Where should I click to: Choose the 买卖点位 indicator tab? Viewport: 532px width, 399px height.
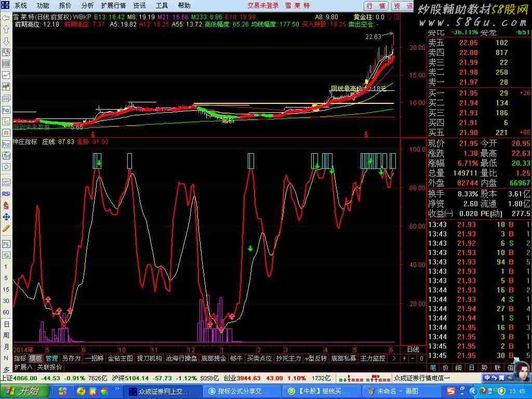[259, 358]
